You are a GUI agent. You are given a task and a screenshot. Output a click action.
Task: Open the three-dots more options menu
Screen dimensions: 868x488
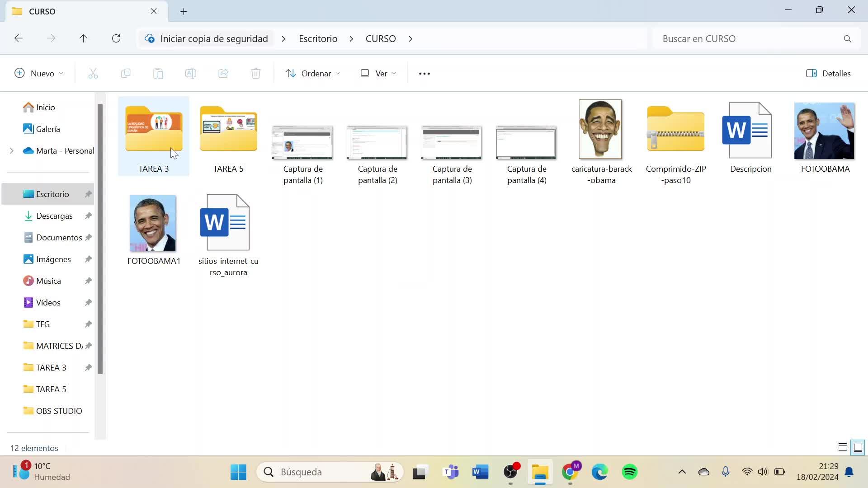point(424,74)
